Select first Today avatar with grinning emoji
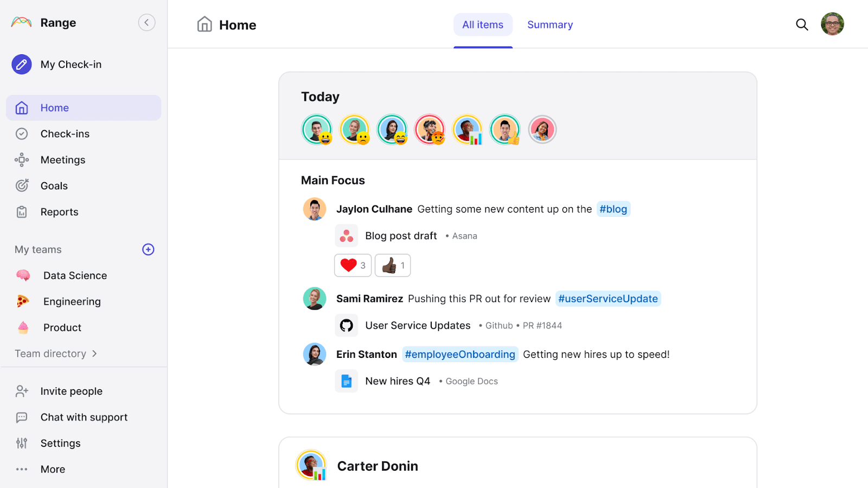 coord(317,130)
